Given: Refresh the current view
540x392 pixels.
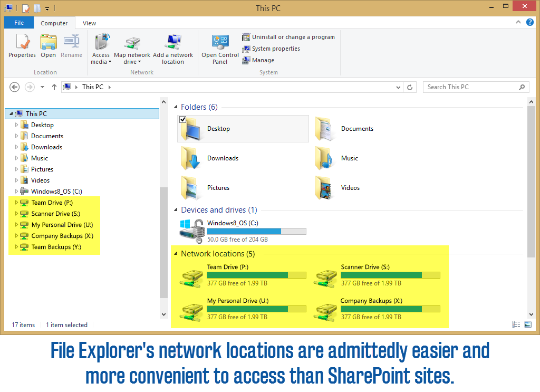Looking at the screenshot, I should pos(410,87).
